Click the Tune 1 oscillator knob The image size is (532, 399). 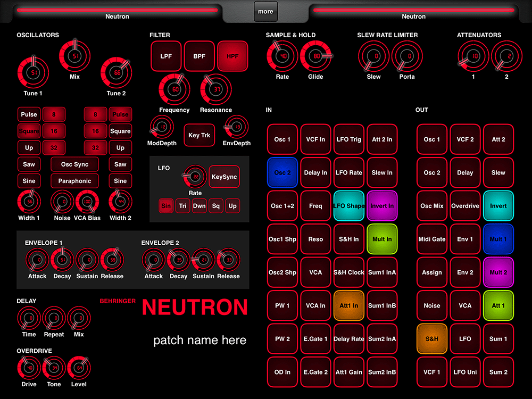[x=33, y=73]
